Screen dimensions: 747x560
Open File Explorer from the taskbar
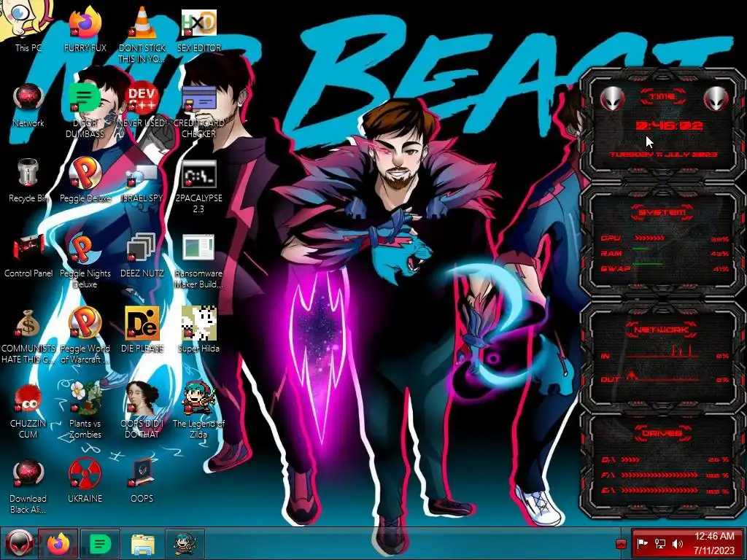[x=143, y=543]
